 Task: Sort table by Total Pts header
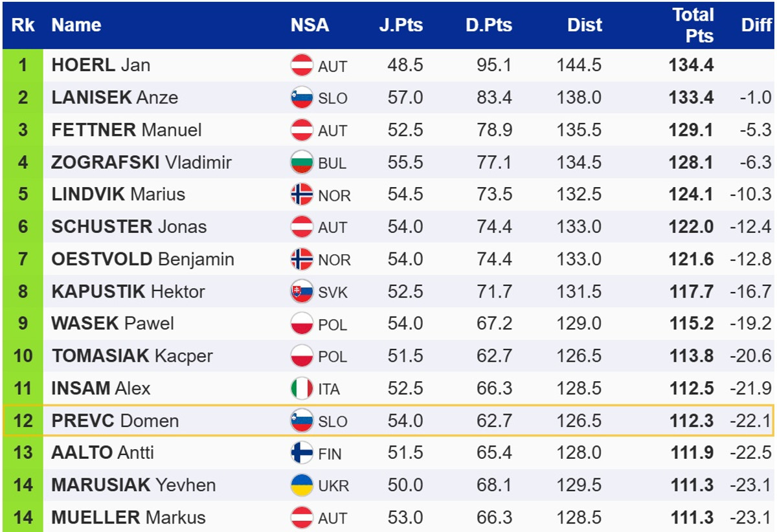(692, 25)
